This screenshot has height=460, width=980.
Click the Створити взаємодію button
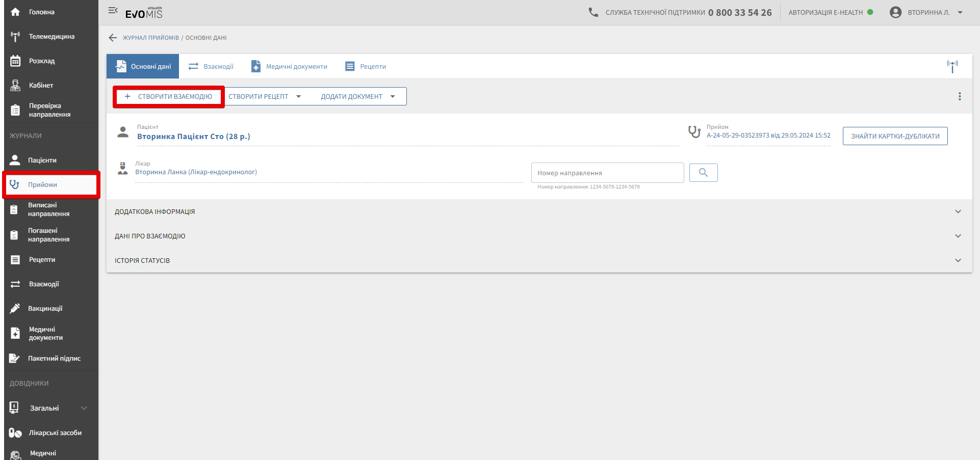point(169,96)
